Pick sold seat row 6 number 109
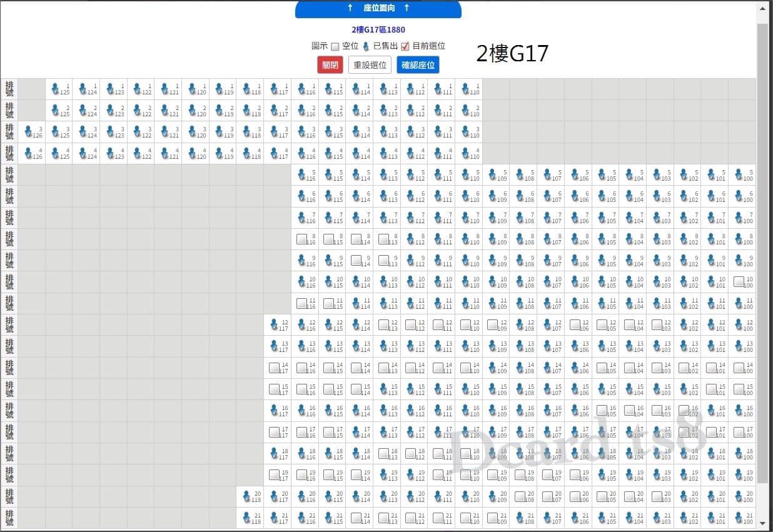The image size is (773, 532). pyautogui.click(x=493, y=196)
